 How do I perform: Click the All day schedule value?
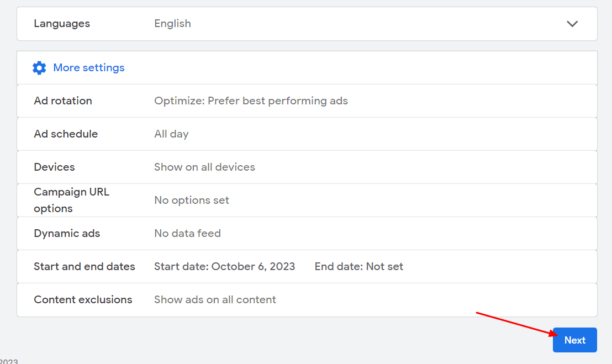click(171, 134)
